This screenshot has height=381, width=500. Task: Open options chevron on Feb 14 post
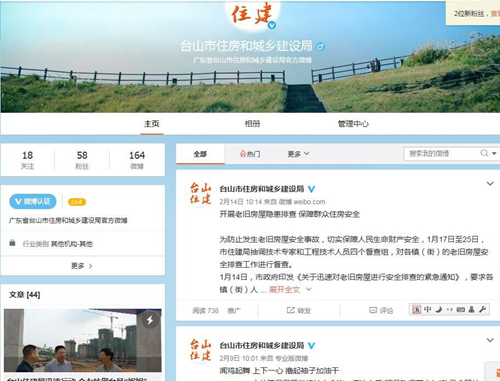pyautogui.click(x=490, y=183)
